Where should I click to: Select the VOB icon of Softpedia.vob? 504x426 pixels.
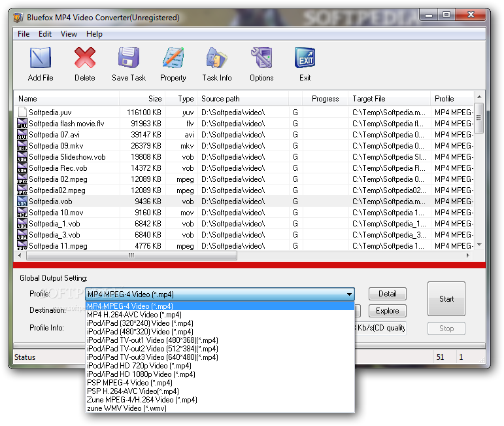[22, 201]
